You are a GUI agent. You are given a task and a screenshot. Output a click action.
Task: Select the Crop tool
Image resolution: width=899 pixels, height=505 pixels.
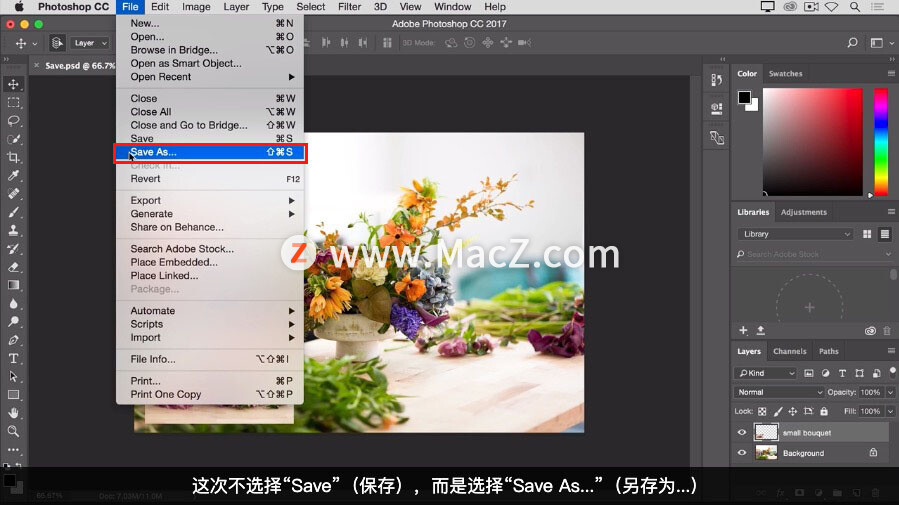(13, 158)
